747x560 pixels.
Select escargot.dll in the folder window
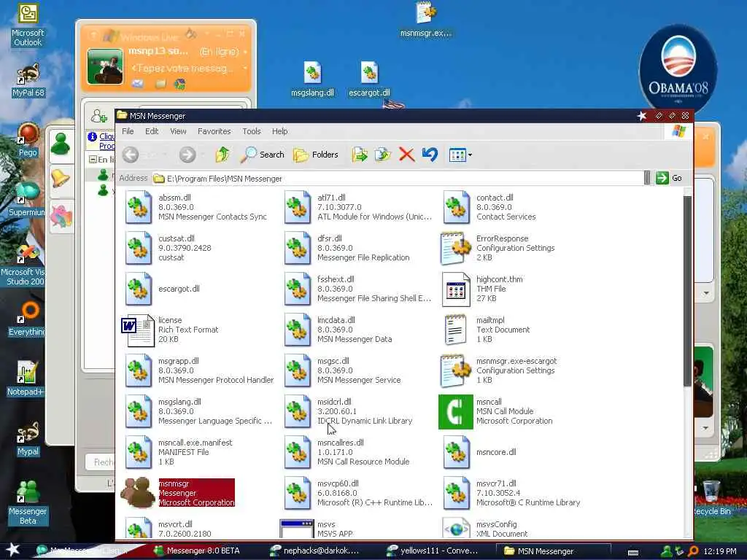(163, 289)
